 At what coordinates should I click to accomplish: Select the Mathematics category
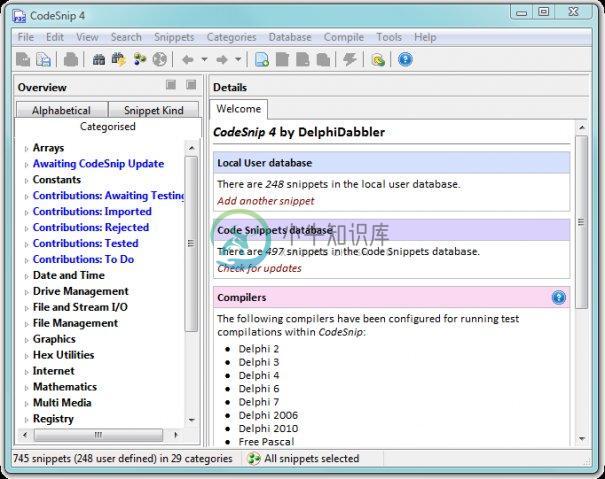(65, 387)
